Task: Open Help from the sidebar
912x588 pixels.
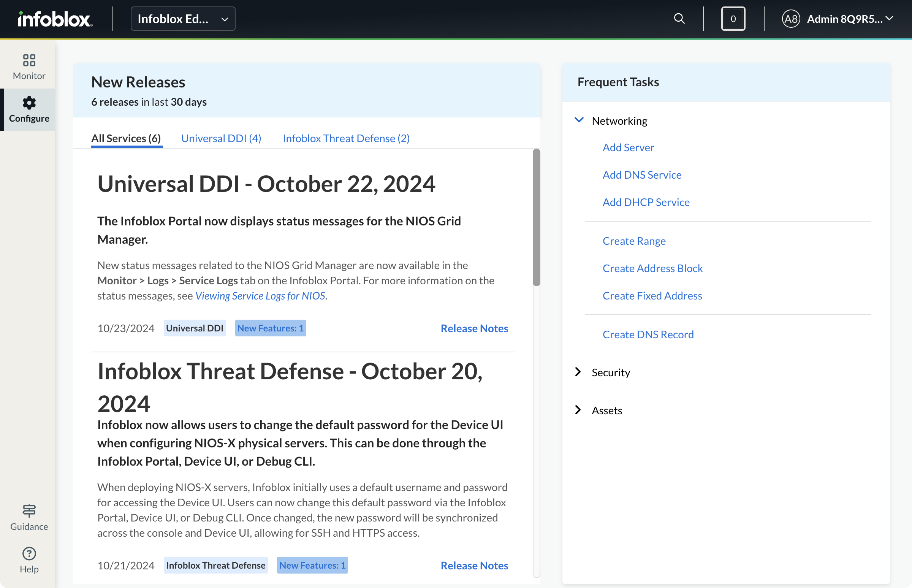Action: pyautogui.click(x=28, y=560)
